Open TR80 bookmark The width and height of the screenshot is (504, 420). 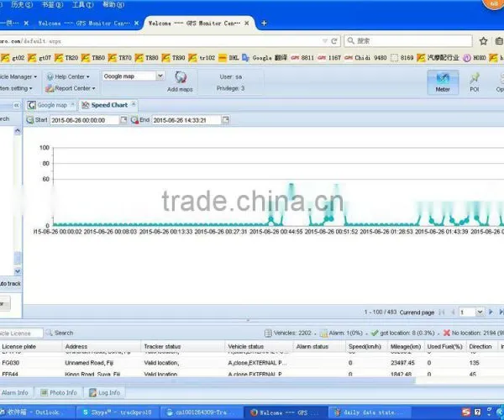click(146, 58)
